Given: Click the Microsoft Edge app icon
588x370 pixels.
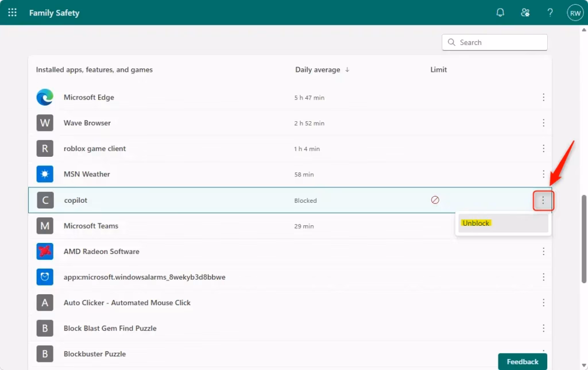Looking at the screenshot, I should (45, 97).
